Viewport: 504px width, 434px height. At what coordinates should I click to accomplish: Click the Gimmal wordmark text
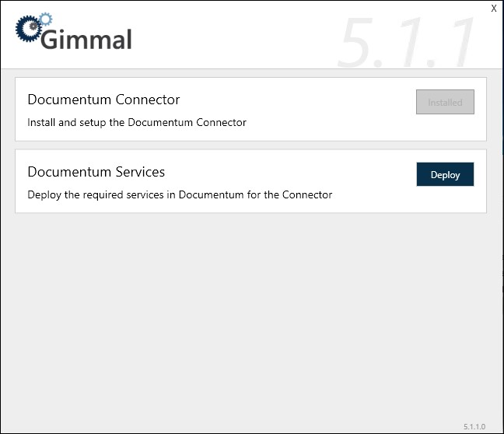click(x=86, y=38)
